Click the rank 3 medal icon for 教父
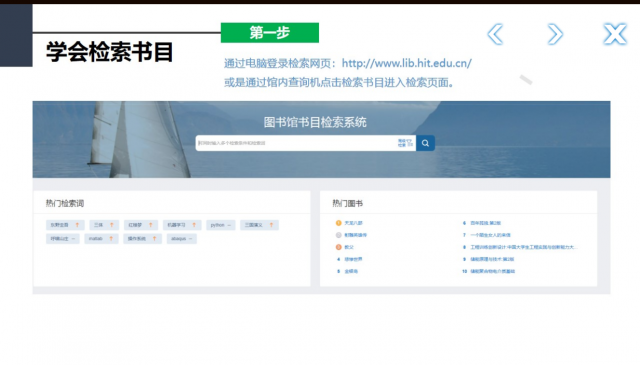 point(338,247)
